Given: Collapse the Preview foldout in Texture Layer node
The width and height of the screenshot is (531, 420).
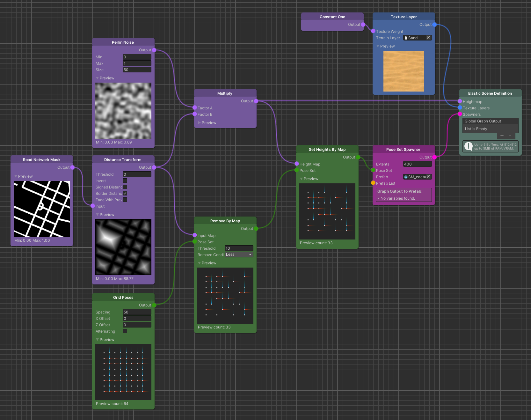Looking at the screenshot, I should (x=378, y=46).
